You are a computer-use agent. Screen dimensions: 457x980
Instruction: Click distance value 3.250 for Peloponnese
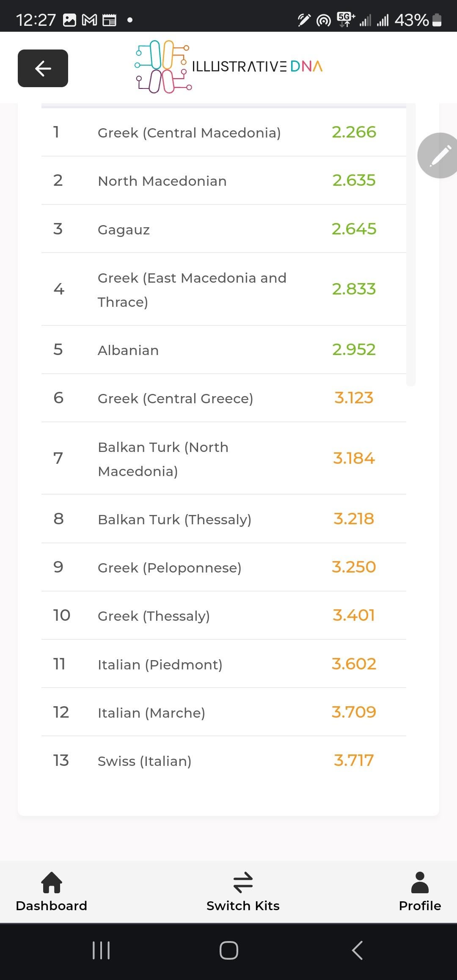click(354, 567)
